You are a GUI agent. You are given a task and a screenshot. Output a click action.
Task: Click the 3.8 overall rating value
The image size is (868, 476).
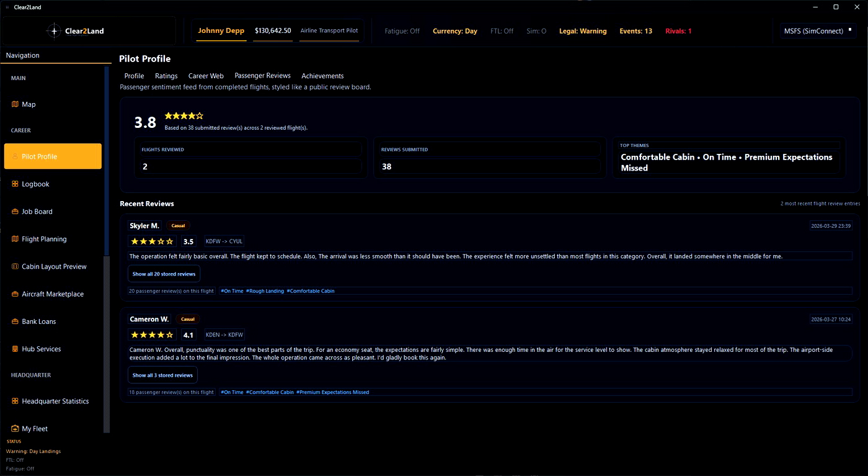145,122
